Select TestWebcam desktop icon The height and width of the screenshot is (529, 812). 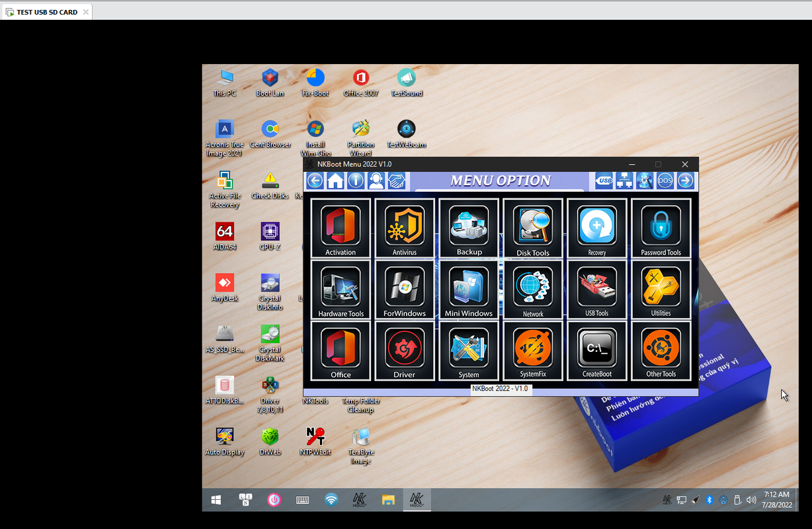tap(407, 134)
